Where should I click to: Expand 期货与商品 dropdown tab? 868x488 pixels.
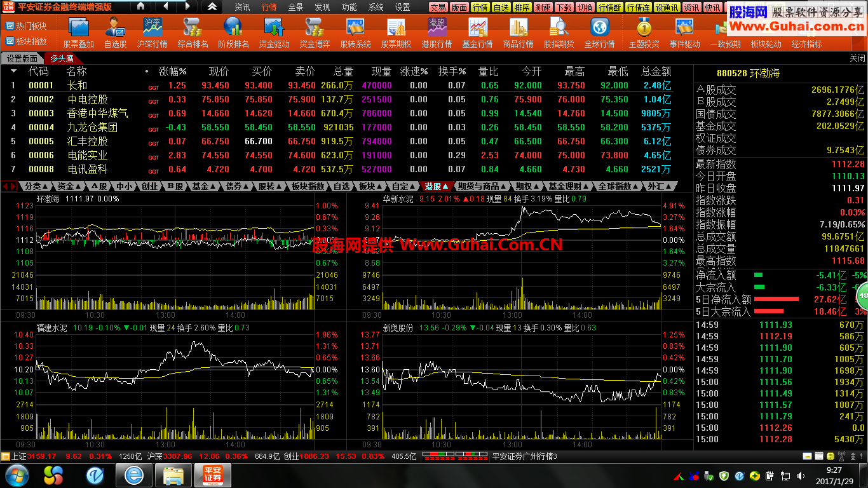[482, 186]
